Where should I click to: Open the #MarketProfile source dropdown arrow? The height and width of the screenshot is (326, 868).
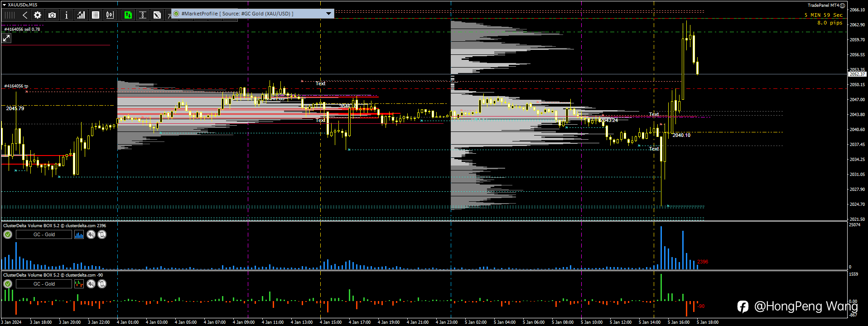tap(328, 14)
